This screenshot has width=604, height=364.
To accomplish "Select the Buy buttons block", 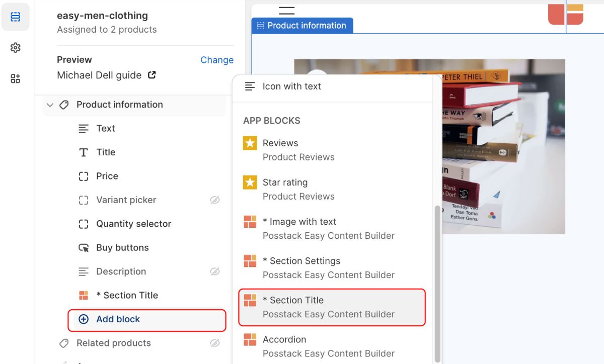I will [x=122, y=248].
